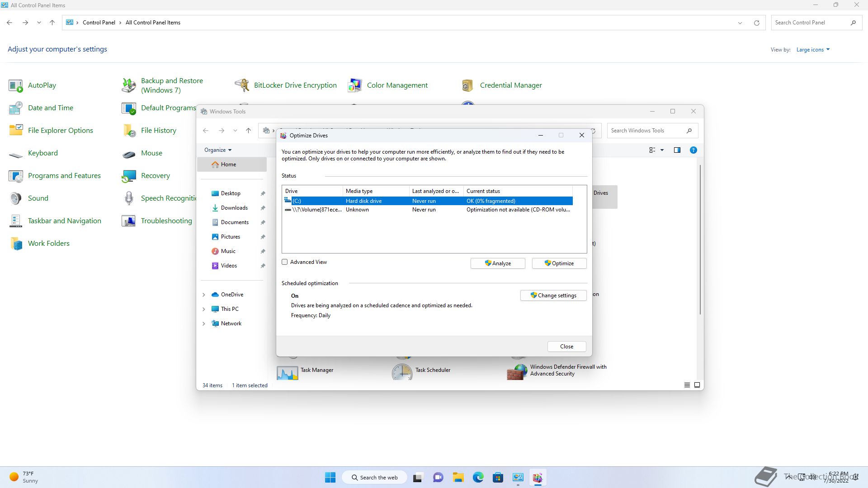Expand Network in navigation tree

click(203, 324)
